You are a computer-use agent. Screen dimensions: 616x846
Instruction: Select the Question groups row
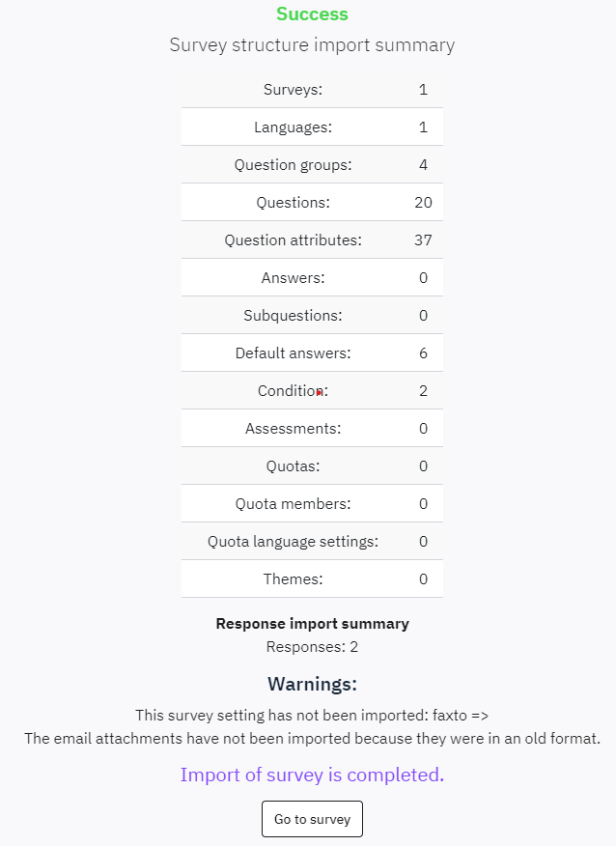click(312, 164)
